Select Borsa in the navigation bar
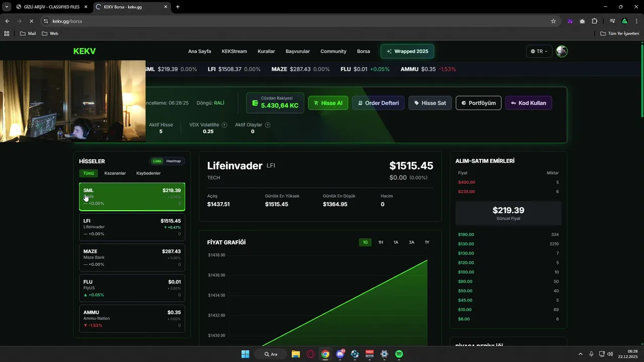Viewport: 644px width, 362px height. 363,51
